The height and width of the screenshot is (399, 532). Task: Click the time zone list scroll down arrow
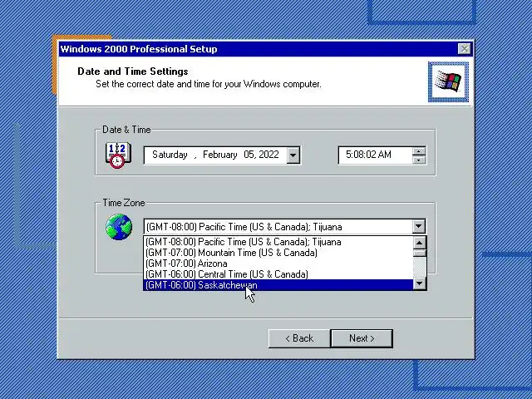point(419,283)
